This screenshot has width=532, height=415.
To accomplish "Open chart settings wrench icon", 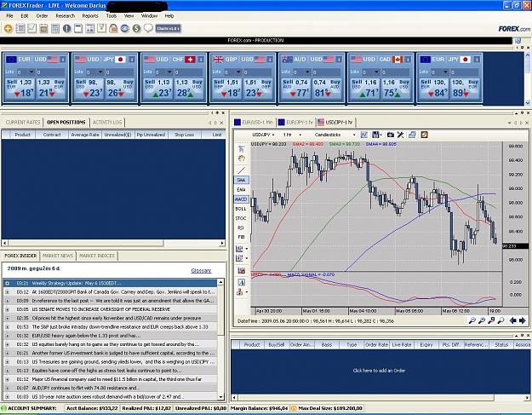I will (x=400, y=135).
